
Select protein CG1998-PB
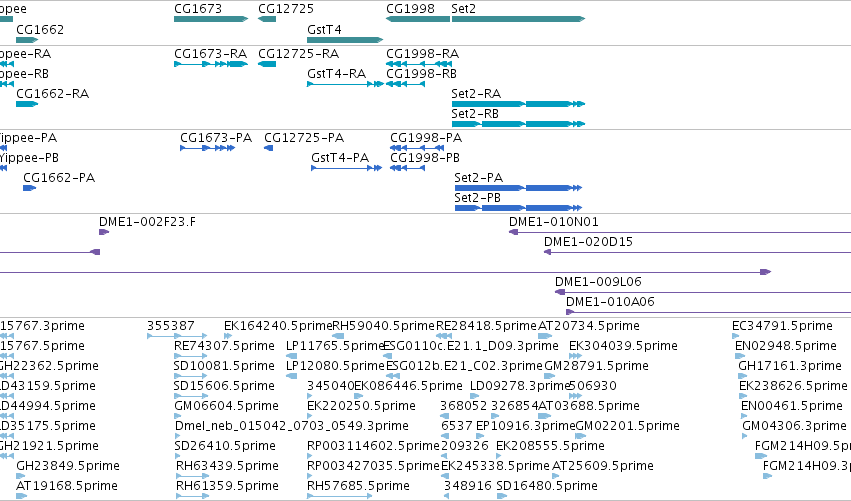408,168
